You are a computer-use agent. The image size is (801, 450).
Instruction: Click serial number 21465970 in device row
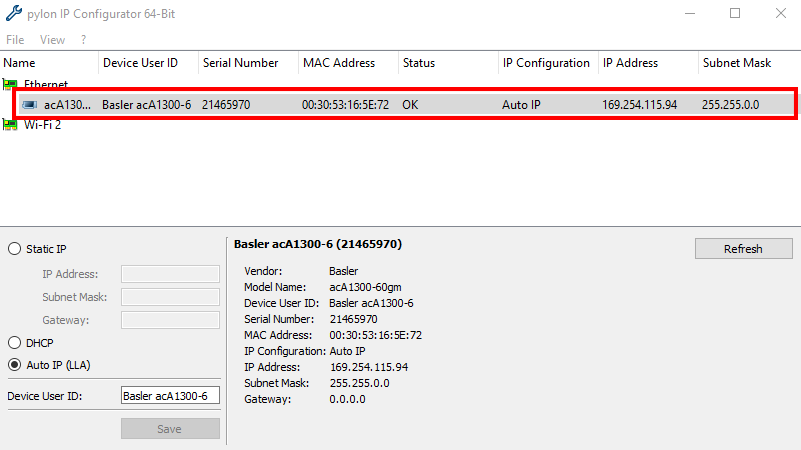click(x=226, y=105)
